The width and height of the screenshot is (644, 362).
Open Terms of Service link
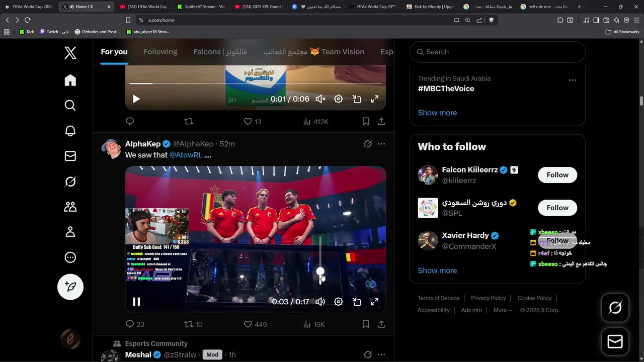coord(439,298)
